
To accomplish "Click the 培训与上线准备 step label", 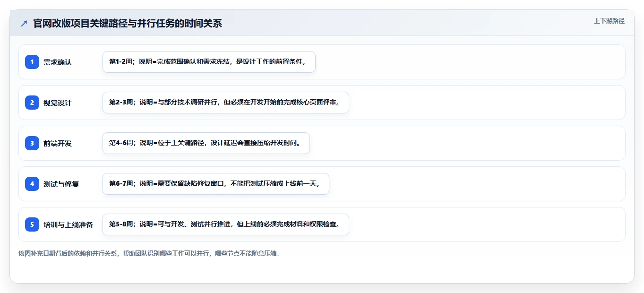I will click(x=68, y=224).
